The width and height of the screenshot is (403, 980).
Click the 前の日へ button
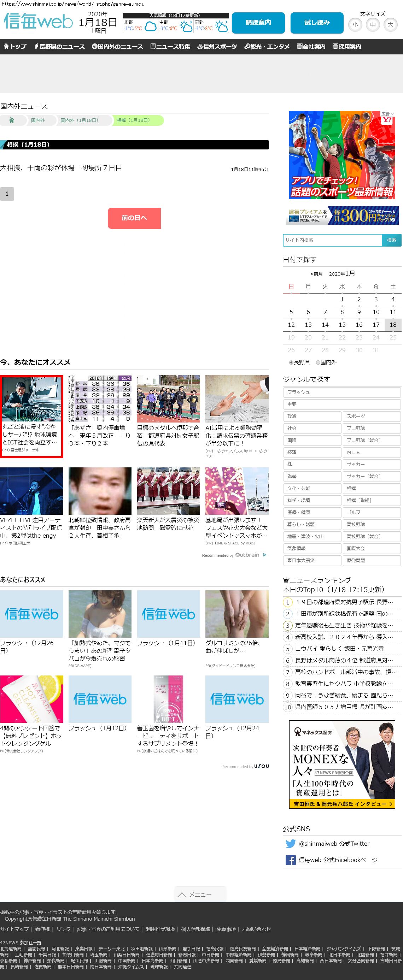[x=134, y=218]
